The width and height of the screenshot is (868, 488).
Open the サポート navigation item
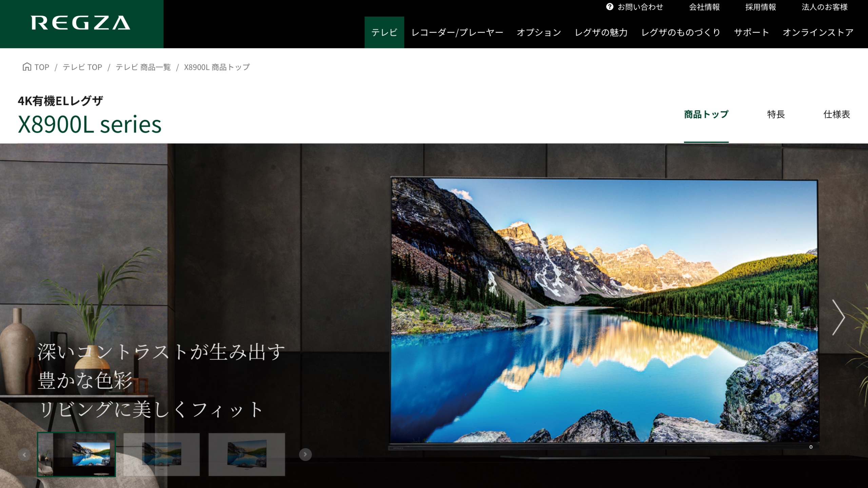tap(751, 33)
